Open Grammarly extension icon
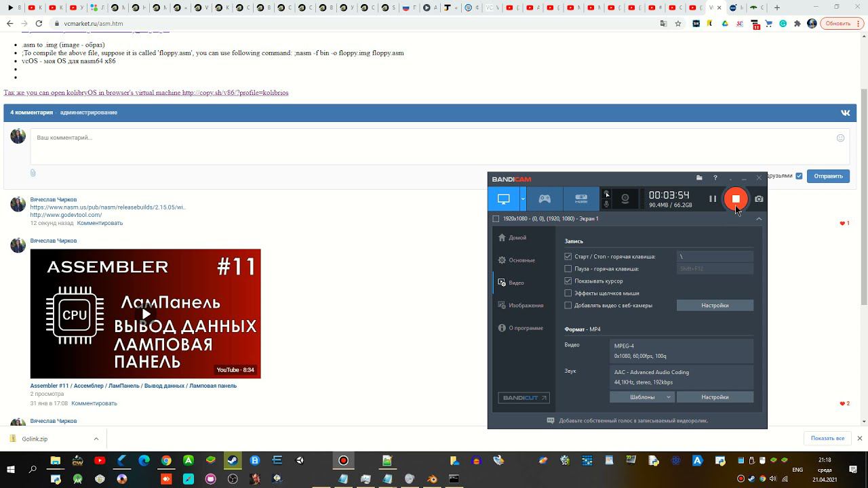868x488 pixels. coord(783,24)
